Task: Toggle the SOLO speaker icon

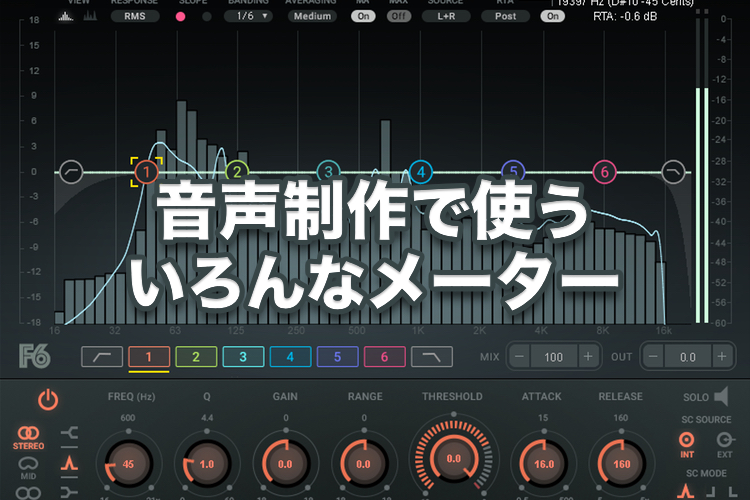Action: click(721, 397)
